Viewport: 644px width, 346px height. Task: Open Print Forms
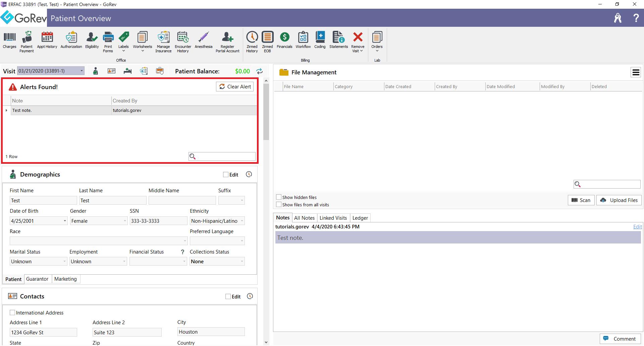(108, 42)
